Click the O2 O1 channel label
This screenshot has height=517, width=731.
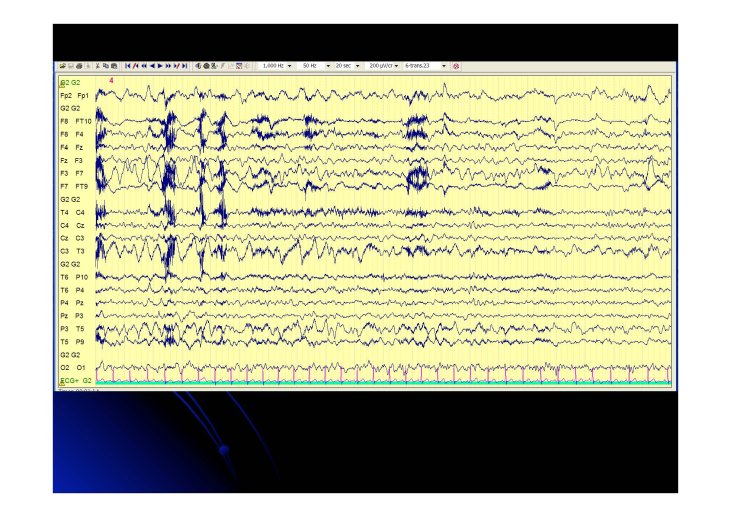point(73,368)
